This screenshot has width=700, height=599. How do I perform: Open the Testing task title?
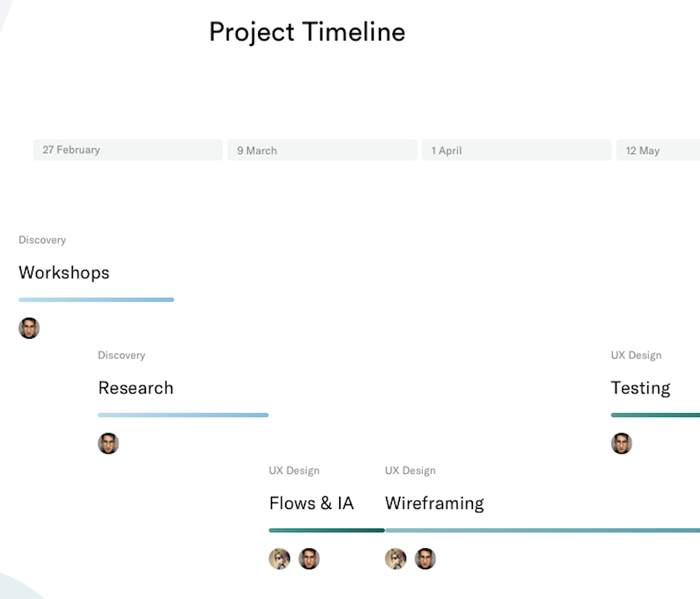pos(641,388)
